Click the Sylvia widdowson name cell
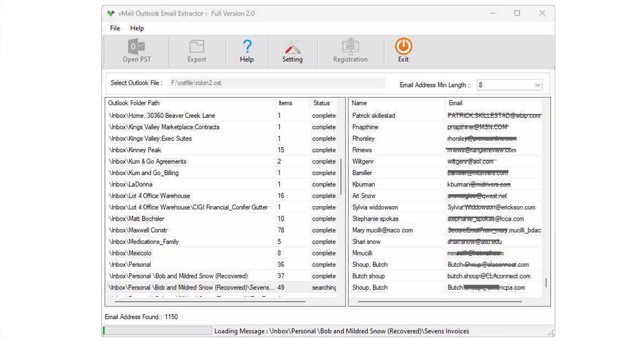 375,207
